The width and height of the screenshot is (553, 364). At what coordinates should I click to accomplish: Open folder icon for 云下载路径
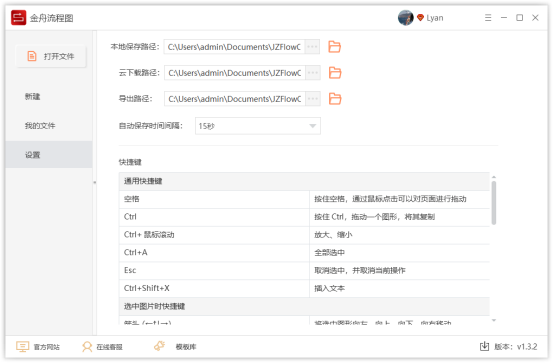pos(335,73)
